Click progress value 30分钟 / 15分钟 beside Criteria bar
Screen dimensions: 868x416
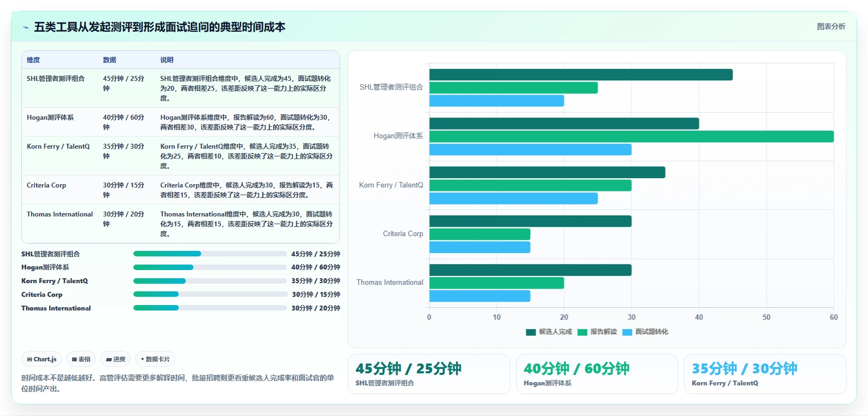coord(315,295)
